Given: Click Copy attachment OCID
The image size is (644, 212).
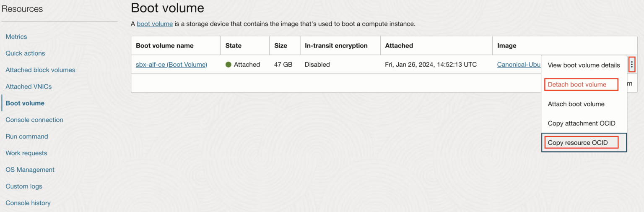Looking at the screenshot, I should (581, 123).
